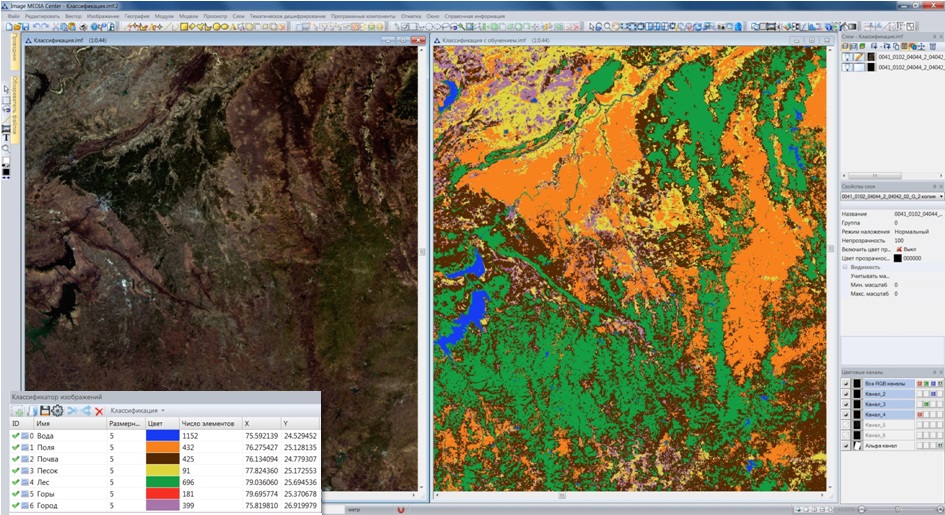Click the blue split arrows icon in the classifier
Screen dimensions: 945x515
tap(86, 411)
